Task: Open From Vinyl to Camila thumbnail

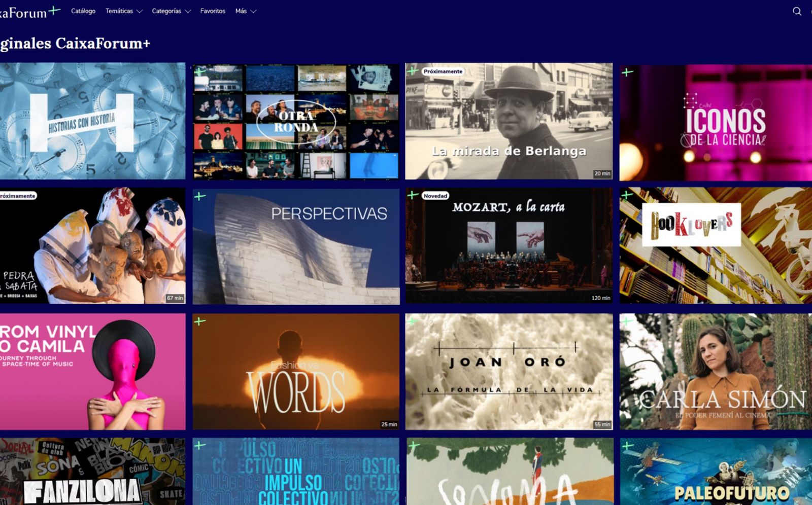Action: [x=92, y=372]
